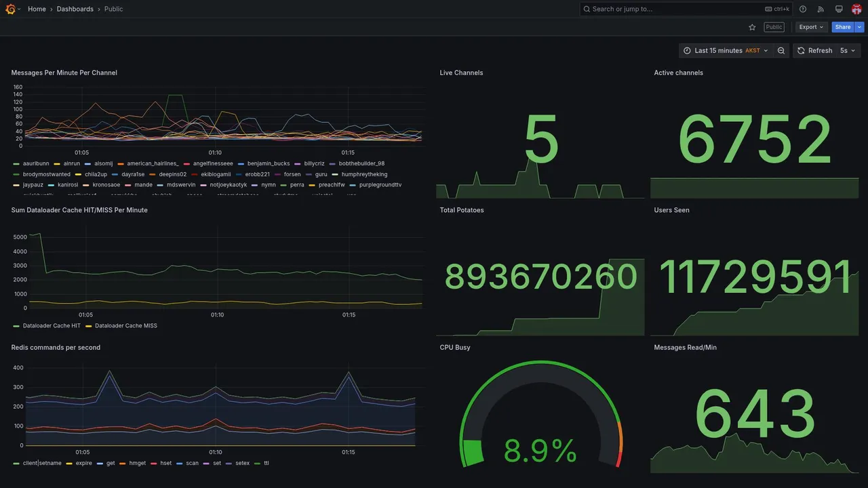Click the forsen legend color swatch
The width and height of the screenshot is (868, 488).
tap(277, 174)
